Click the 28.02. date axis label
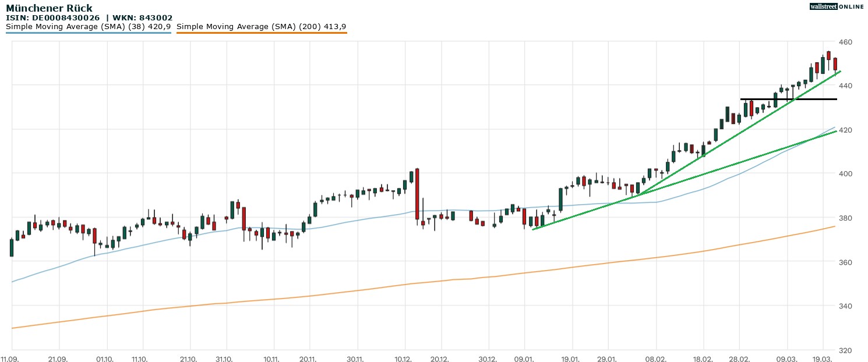 pyautogui.click(x=739, y=359)
